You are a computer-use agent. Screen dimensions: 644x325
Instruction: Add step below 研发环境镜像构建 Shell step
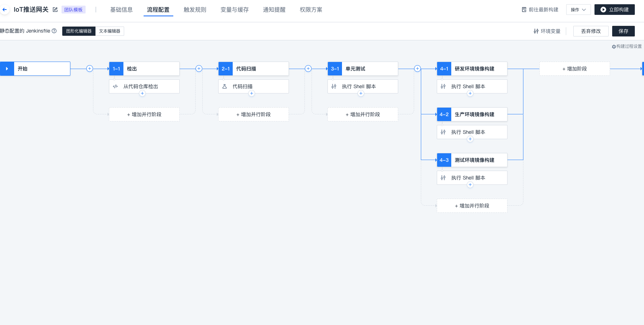click(470, 93)
